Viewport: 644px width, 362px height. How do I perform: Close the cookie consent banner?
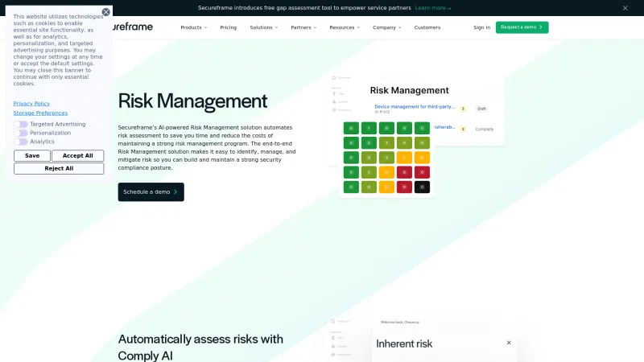[106, 12]
